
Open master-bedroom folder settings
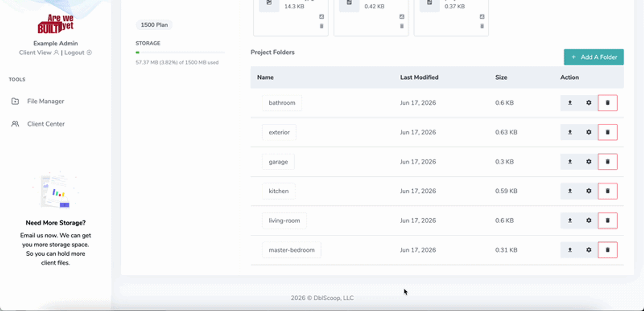point(589,250)
